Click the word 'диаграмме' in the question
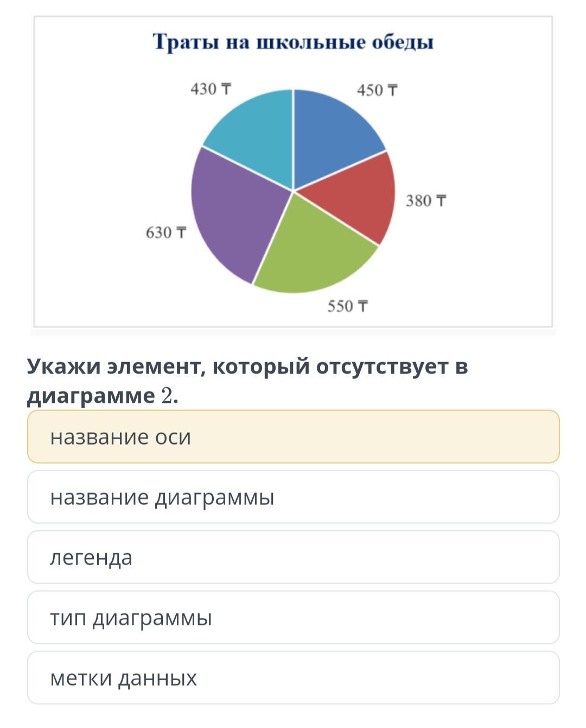Viewport: 586px width, 728px height. click(91, 397)
